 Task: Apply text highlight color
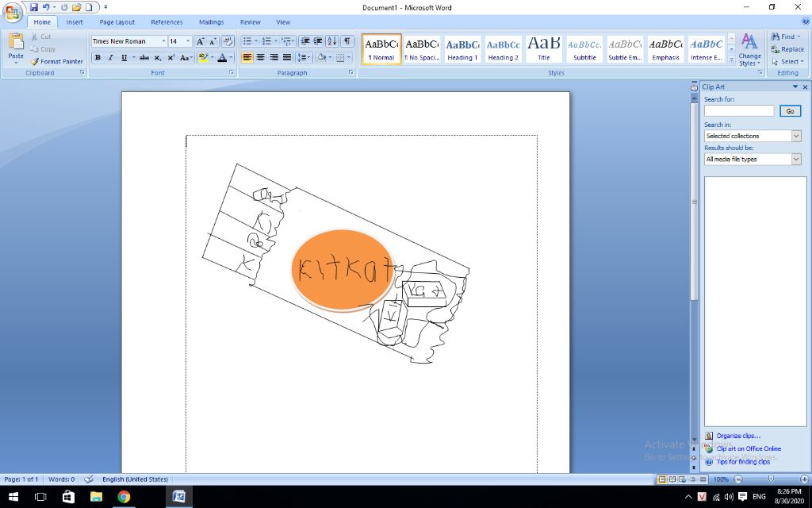202,57
